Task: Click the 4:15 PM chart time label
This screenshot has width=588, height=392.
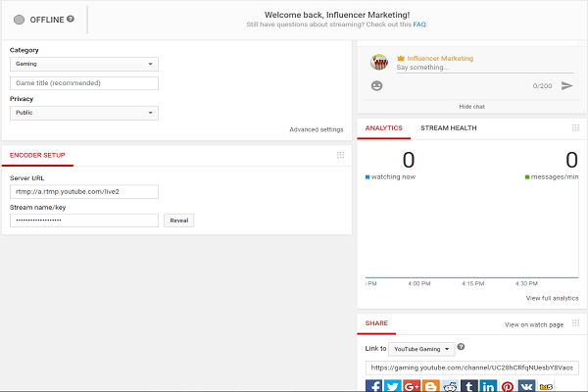Action: pyautogui.click(x=473, y=283)
